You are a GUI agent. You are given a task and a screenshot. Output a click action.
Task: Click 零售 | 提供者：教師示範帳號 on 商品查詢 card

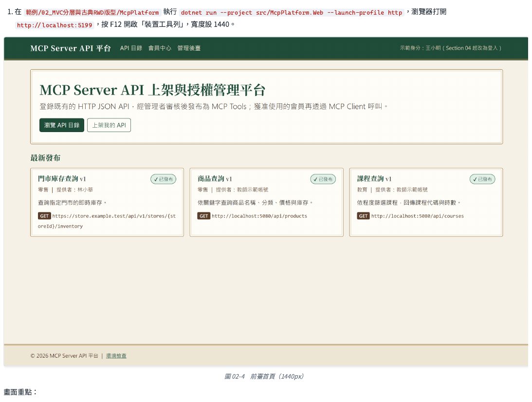[x=233, y=190]
